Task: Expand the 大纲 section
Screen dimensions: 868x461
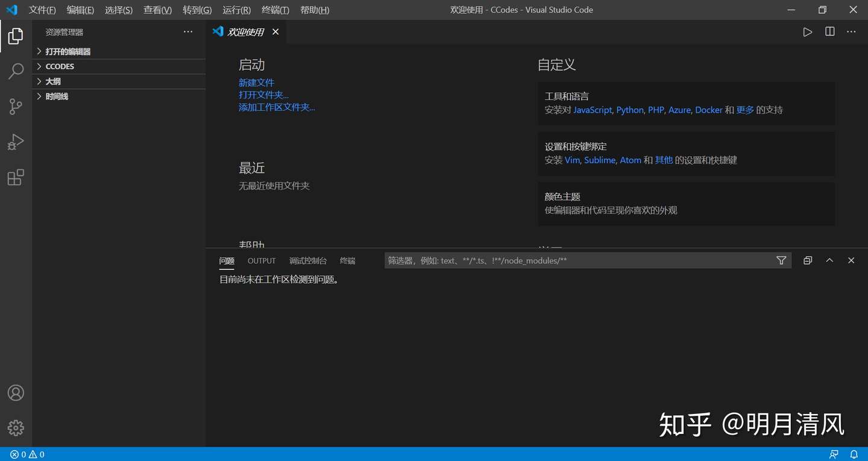Action: coord(119,81)
